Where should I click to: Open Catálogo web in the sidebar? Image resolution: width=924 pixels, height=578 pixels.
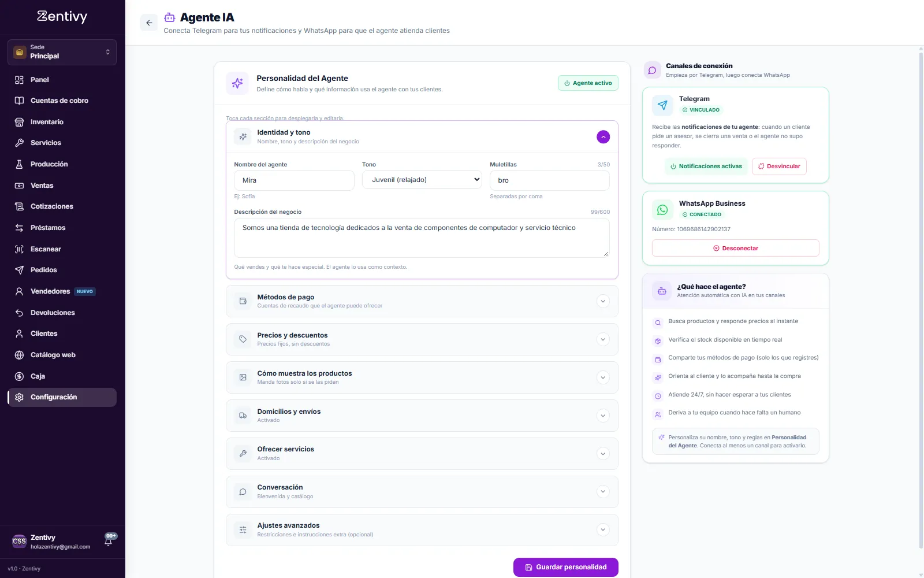(x=62, y=355)
